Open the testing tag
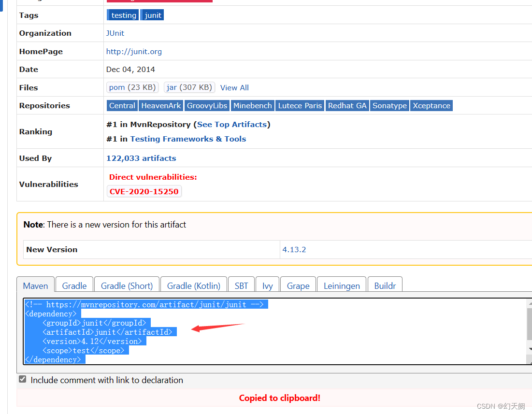The width and height of the screenshot is (532, 414). pos(122,15)
